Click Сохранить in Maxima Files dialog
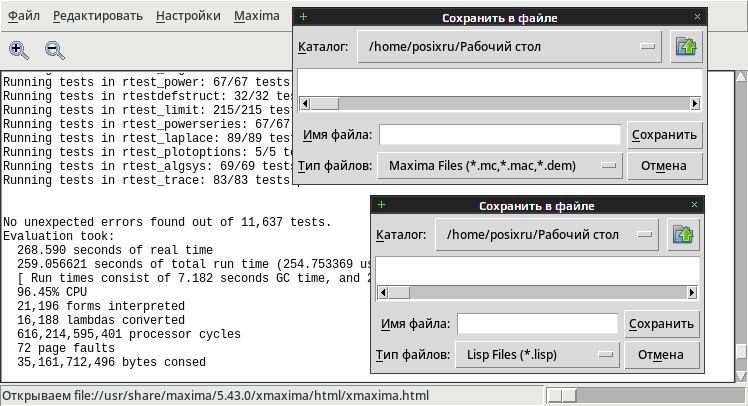The height and width of the screenshot is (406, 748). click(x=665, y=135)
